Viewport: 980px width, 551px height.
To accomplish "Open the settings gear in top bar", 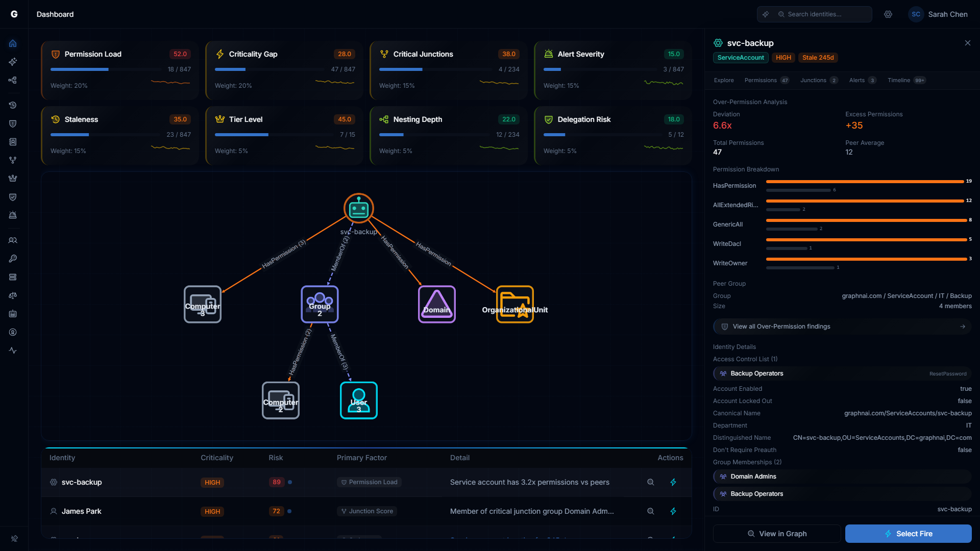I will pyautogui.click(x=888, y=14).
